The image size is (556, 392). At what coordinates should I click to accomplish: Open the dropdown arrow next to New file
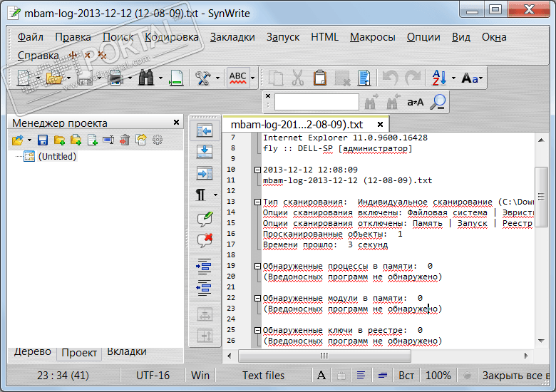pos(37,78)
